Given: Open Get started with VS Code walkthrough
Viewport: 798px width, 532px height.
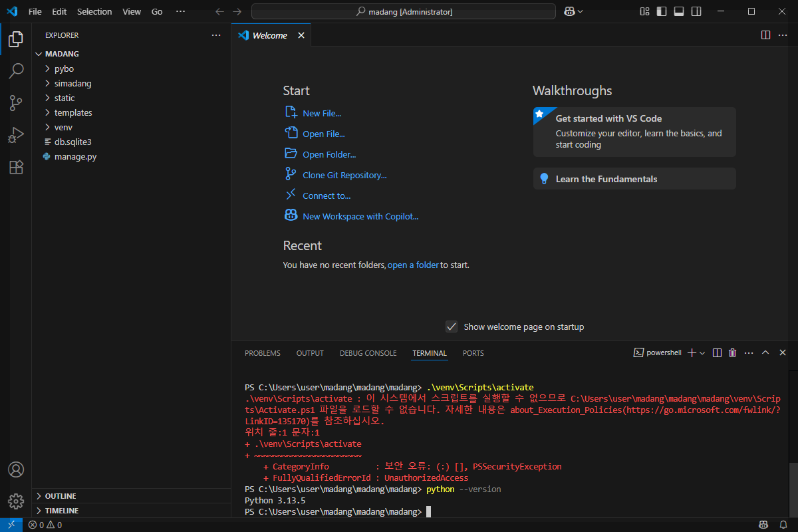Looking at the screenshot, I should [x=634, y=132].
